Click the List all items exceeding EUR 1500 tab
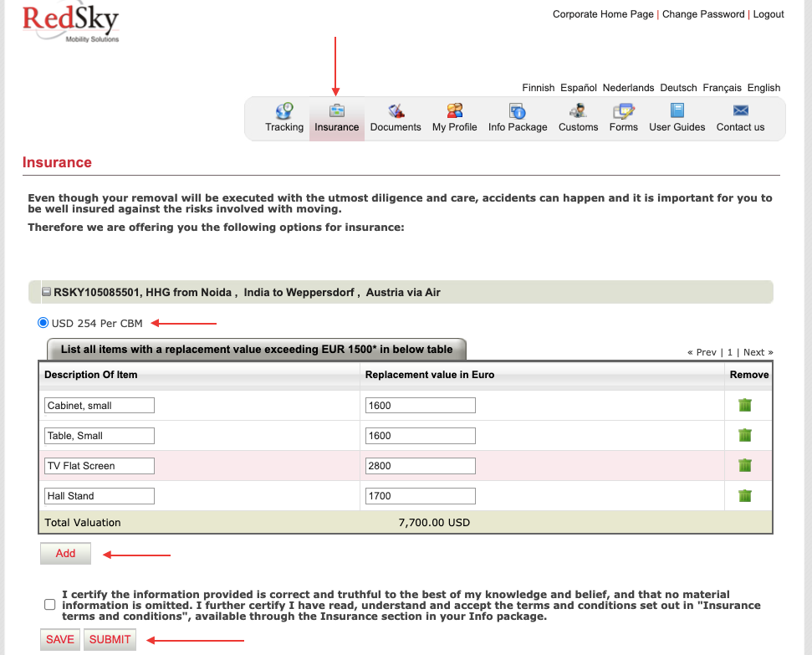This screenshot has width=812, height=655. tap(257, 350)
